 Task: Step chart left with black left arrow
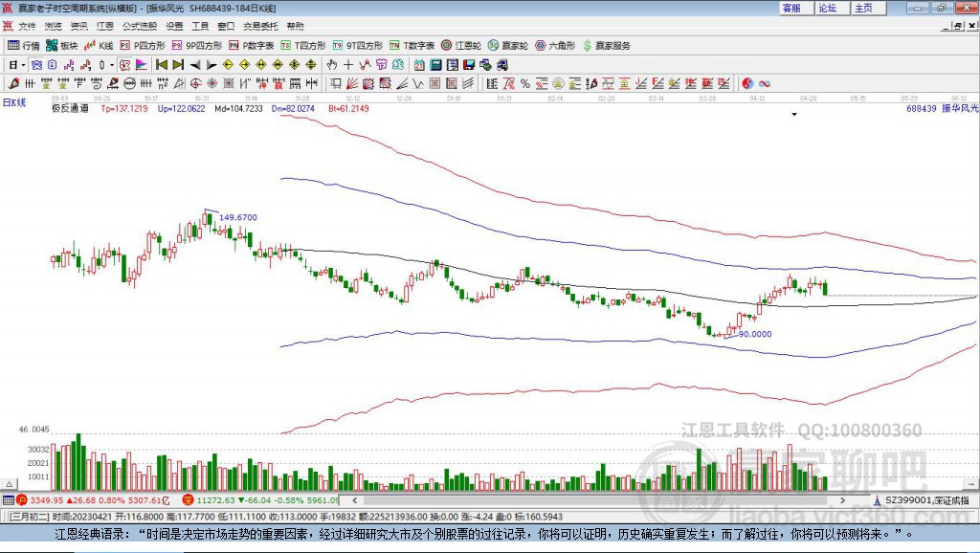[195, 65]
